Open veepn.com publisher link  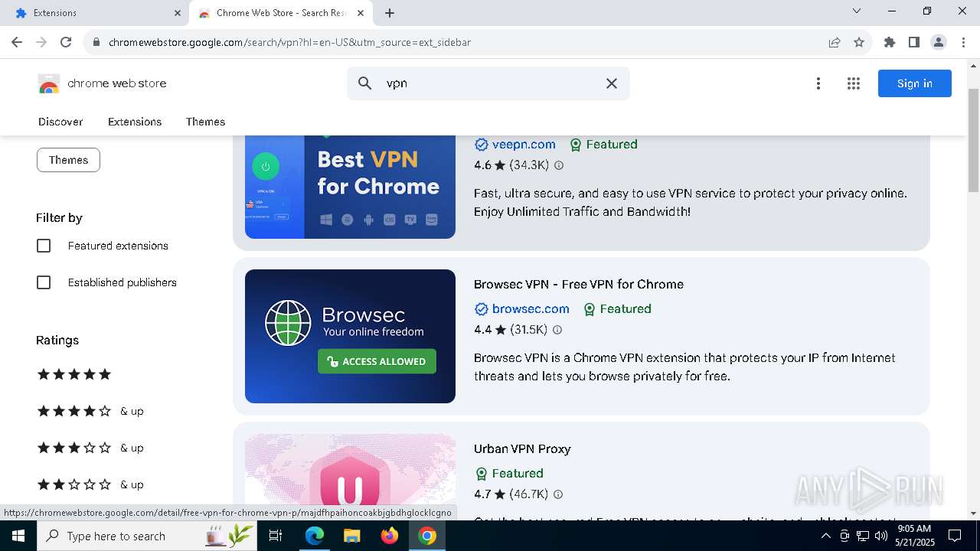524,144
